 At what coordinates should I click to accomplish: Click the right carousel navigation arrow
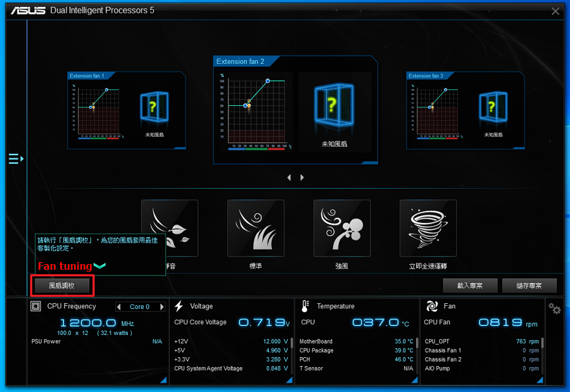coord(302,177)
